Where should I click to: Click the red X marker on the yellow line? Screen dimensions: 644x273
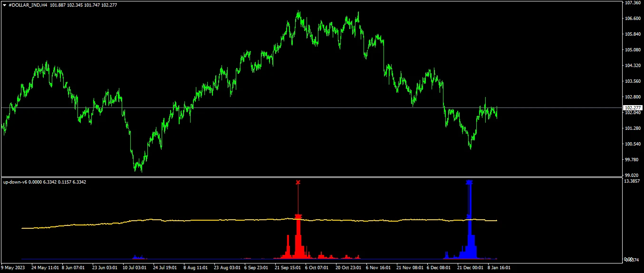[x=298, y=216]
